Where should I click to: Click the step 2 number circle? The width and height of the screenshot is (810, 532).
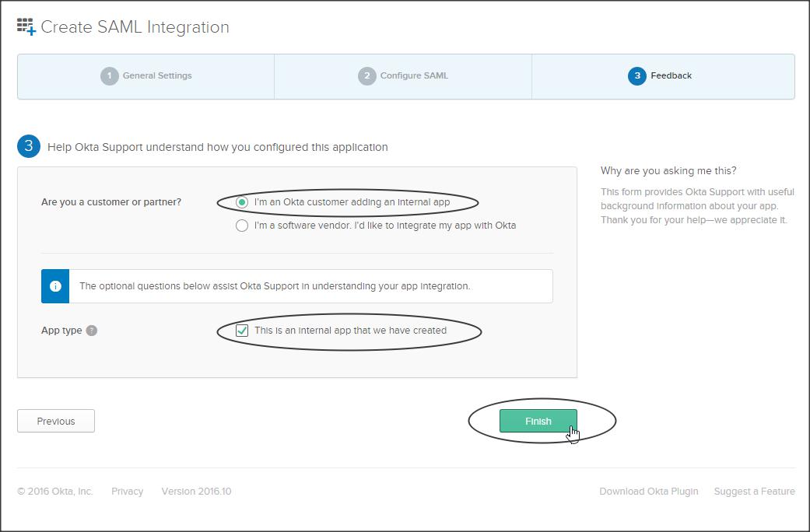click(x=366, y=76)
